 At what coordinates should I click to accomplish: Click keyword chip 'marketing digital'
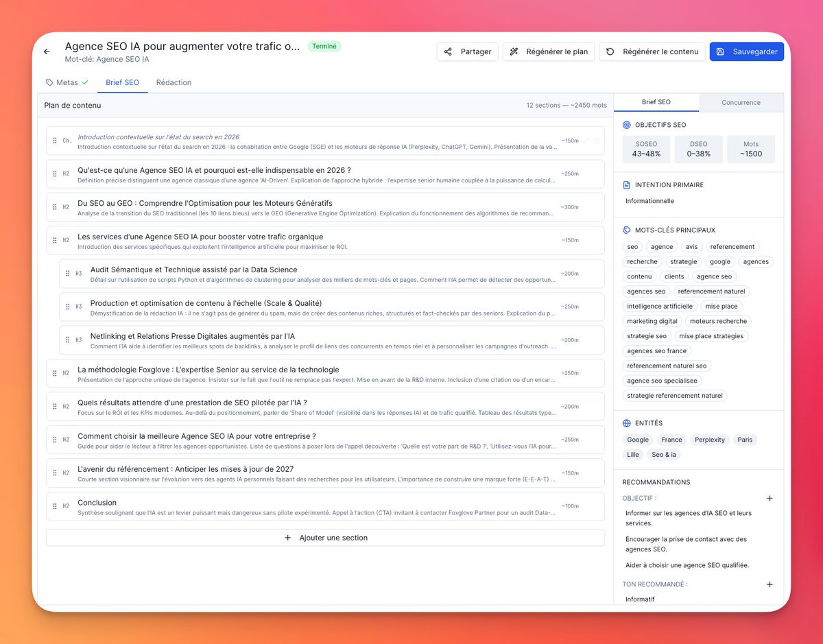pos(652,321)
